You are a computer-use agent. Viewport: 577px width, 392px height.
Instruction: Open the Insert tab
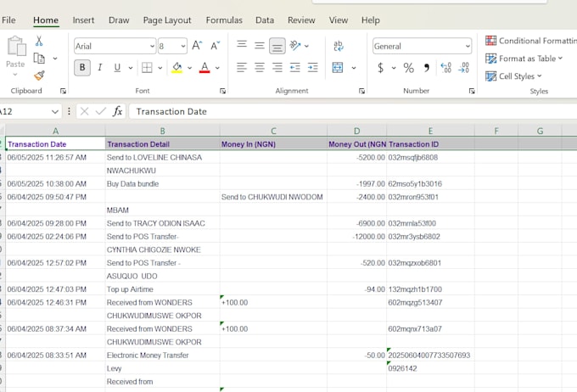point(83,20)
